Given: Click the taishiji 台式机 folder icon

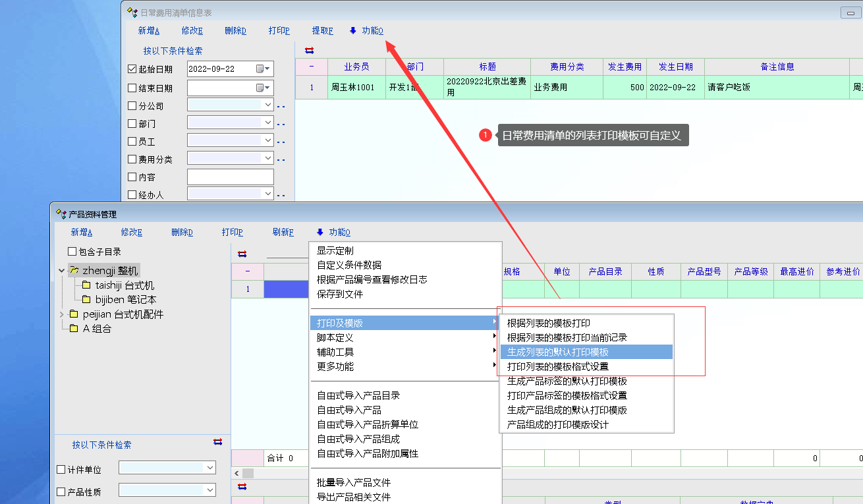Looking at the screenshot, I should [x=86, y=285].
